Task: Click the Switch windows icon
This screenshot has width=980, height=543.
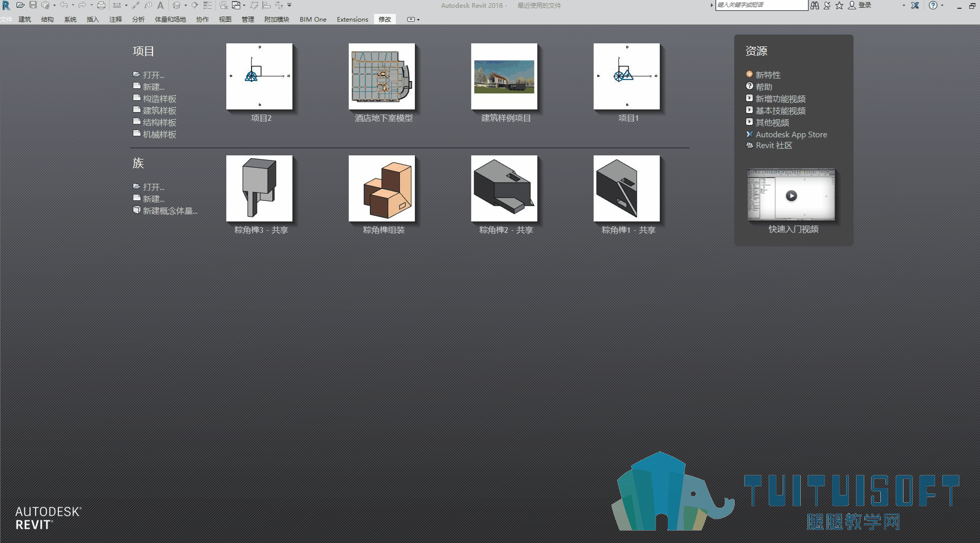Action: (x=236, y=5)
